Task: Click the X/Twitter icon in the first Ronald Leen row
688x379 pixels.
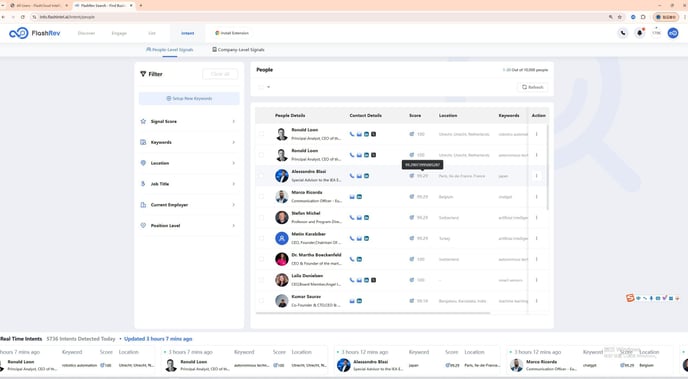Action: (x=373, y=134)
